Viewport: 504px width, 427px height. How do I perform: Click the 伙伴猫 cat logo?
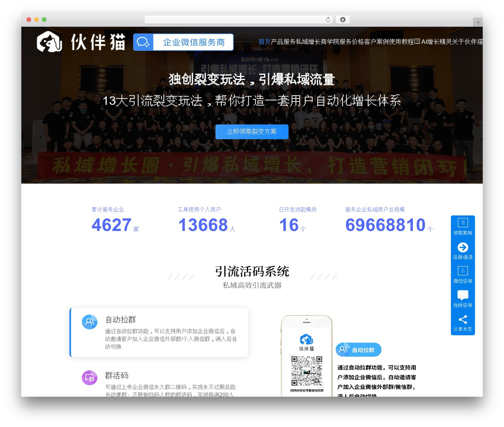[49, 42]
